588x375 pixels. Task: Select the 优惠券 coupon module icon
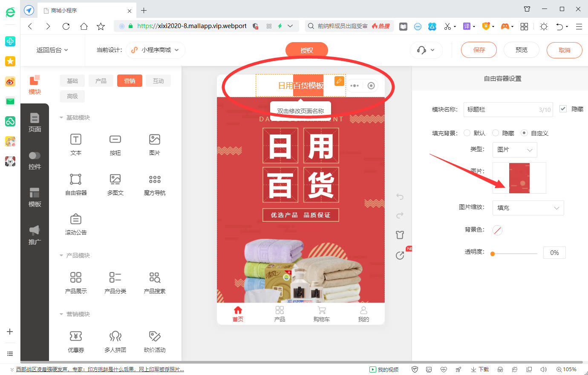[75, 341]
